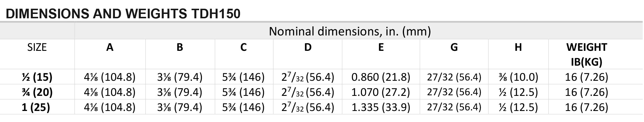Click the DIMENSIONS AND WEIGHTS TDH150 title
Viewport: 644px width, 122px height.
tap(123, 13)
